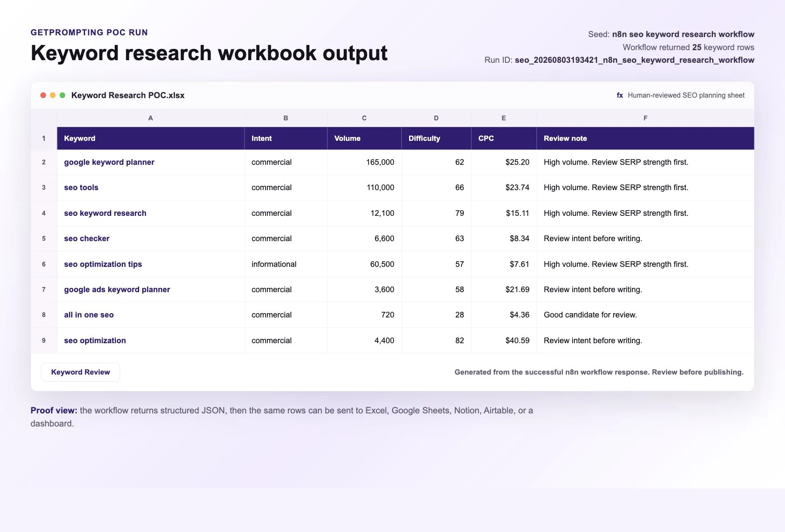Viewport: 785px width, 532px height.
Task: Click the 60,500 volume cell
Action: tap(364, 264)
